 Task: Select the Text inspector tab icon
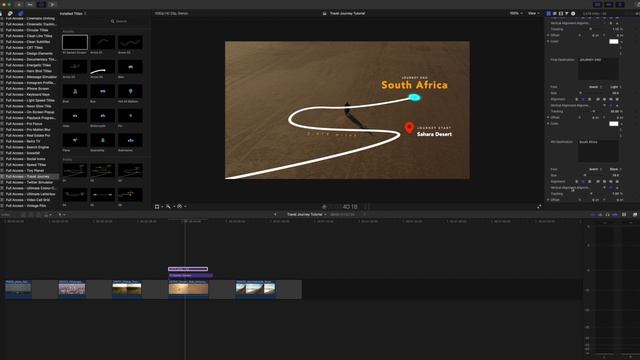click(x=555, y=13)
